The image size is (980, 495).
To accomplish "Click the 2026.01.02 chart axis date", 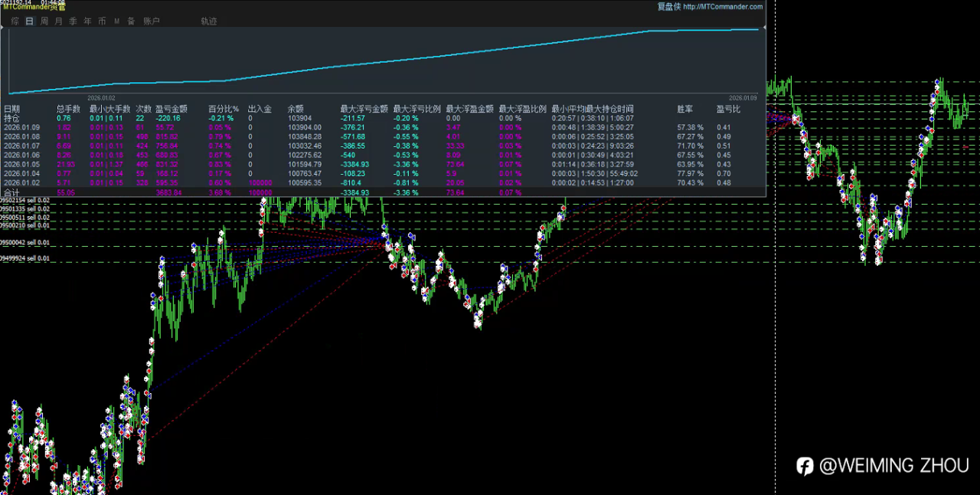I will (x=101, y=98).
